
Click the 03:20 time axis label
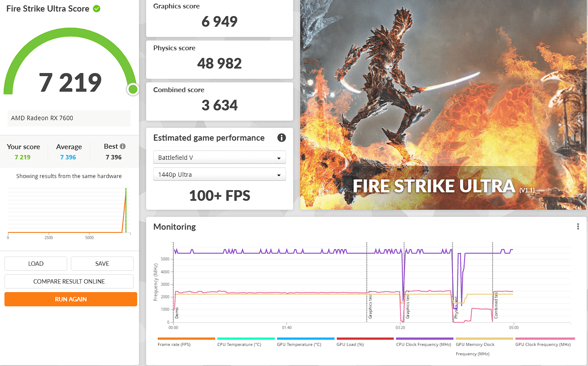pos(400,328)
